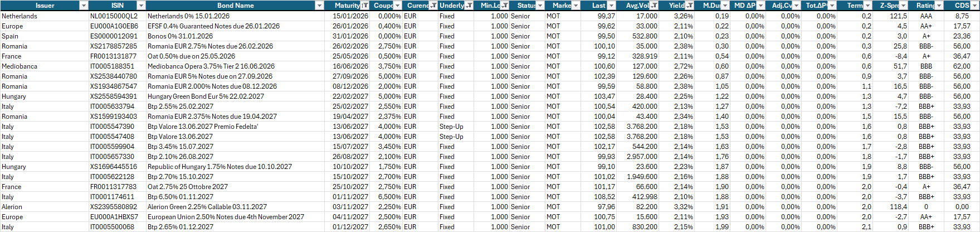Expand the Issuer column filter dropdown
Screen dimensions: 980x232
[x=84, y=6]
